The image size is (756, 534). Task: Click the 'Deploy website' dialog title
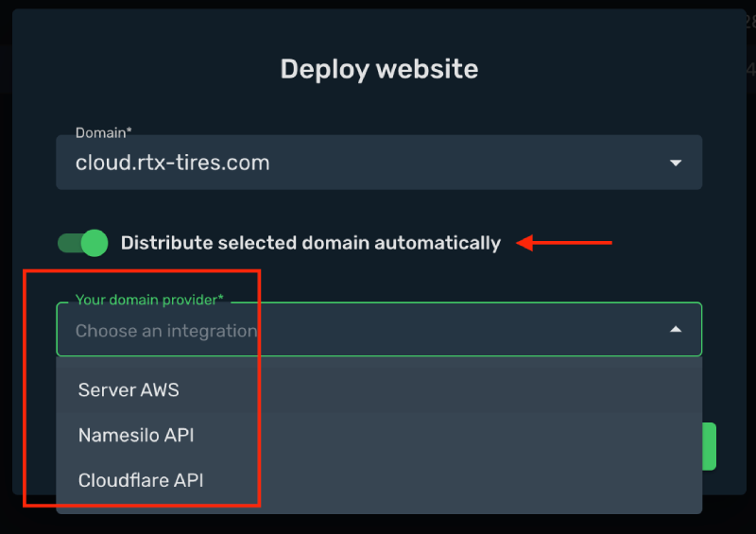tap(379, 68)
